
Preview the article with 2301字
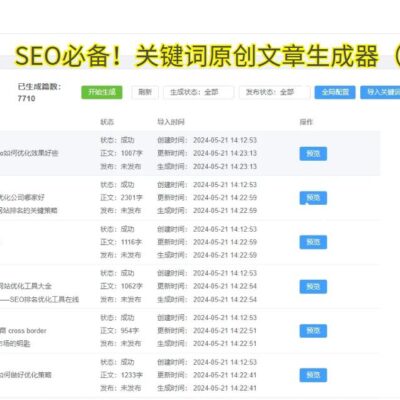[x=313, y=198]
